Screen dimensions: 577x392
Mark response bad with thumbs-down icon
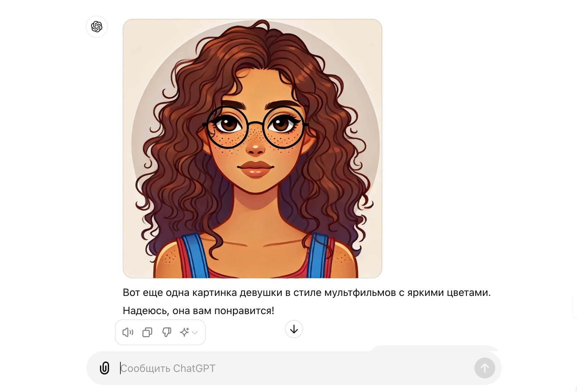coord(166,332)
